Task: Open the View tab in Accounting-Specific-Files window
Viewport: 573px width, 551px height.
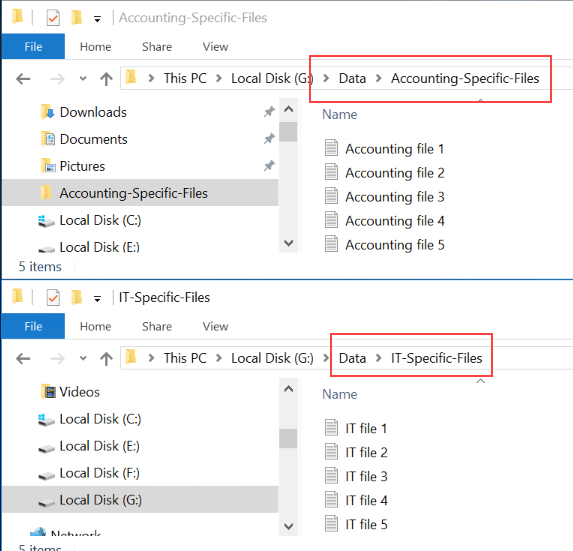Action: [x=215, y=47]
